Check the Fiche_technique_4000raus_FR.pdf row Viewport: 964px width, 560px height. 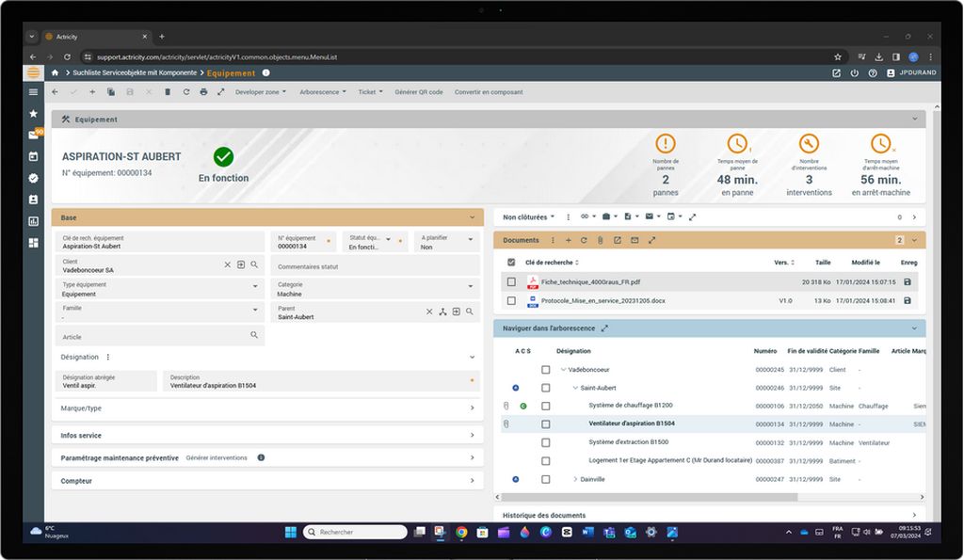(511, 281)
